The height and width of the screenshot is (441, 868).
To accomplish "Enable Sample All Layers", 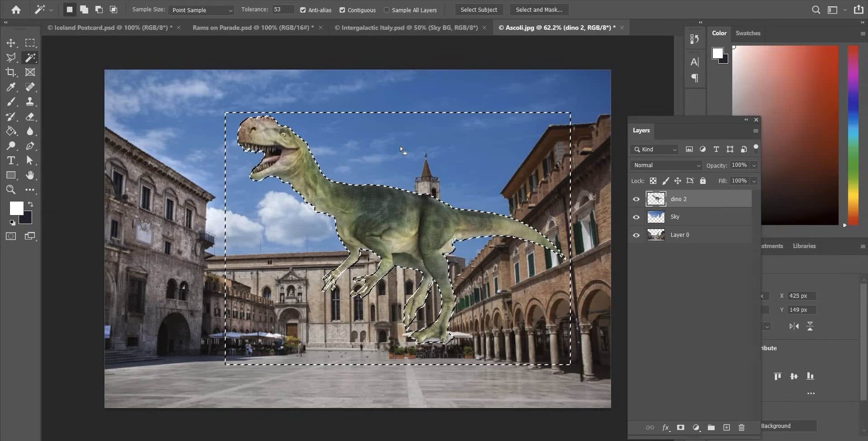I will (388, 10).
